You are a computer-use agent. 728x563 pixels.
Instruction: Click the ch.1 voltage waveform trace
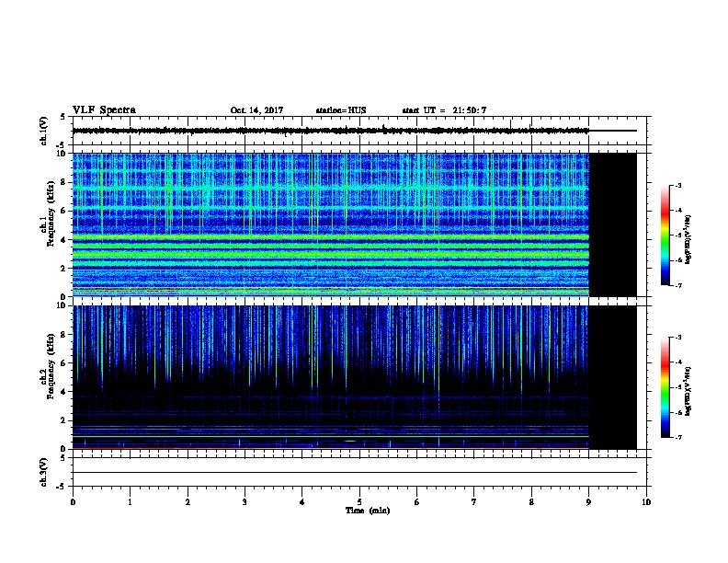pos(331,131)
